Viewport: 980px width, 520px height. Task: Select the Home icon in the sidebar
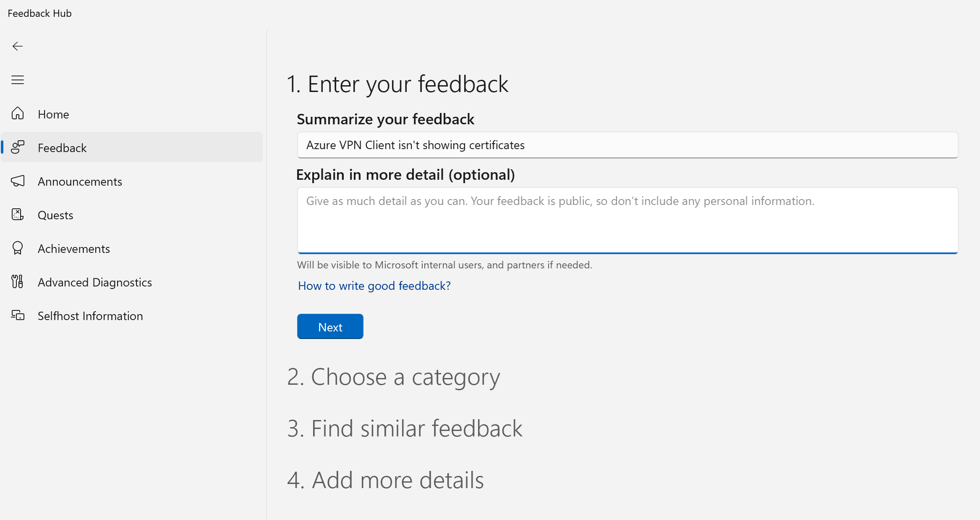click(18, 113)
